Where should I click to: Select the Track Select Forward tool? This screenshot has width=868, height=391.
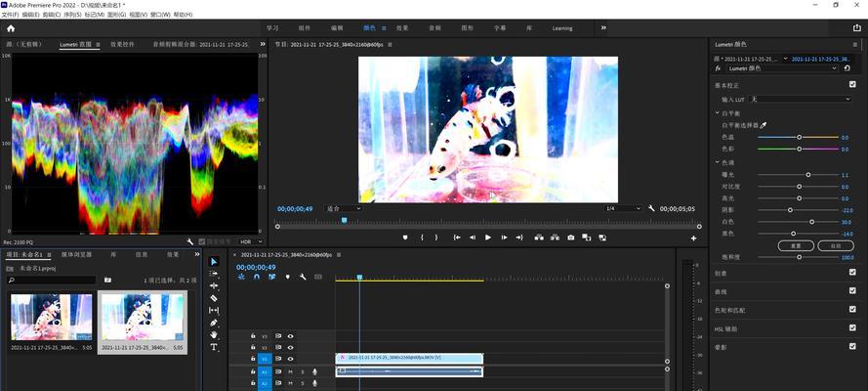pos(214,274)
